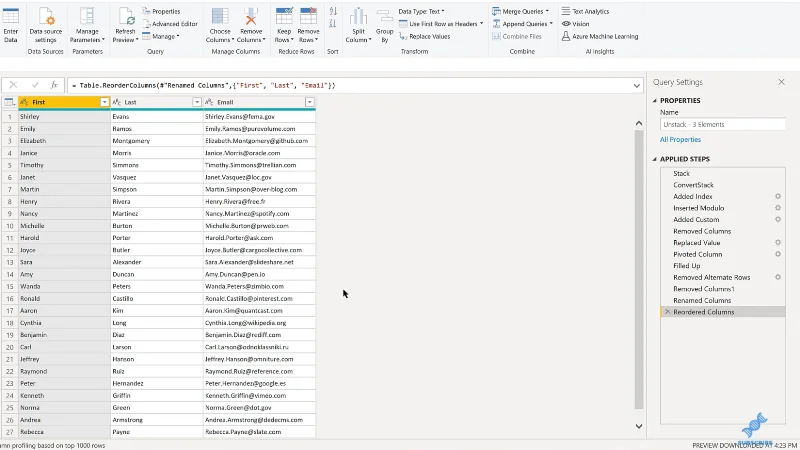Select row number 10
Screen dimensions: 800x450
(x=10, y=226)
